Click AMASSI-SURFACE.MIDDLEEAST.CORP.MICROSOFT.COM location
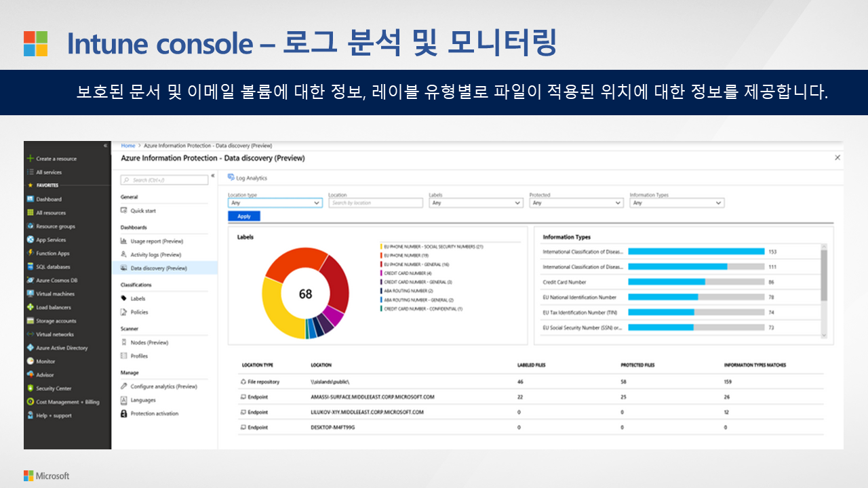The width and height of the screenshot is (868, 488). 372,397
